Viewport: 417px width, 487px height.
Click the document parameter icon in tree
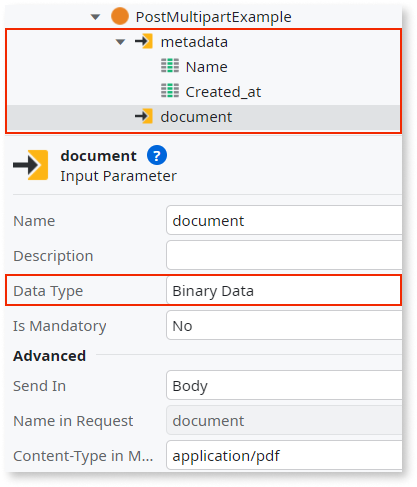click(144, 116)
